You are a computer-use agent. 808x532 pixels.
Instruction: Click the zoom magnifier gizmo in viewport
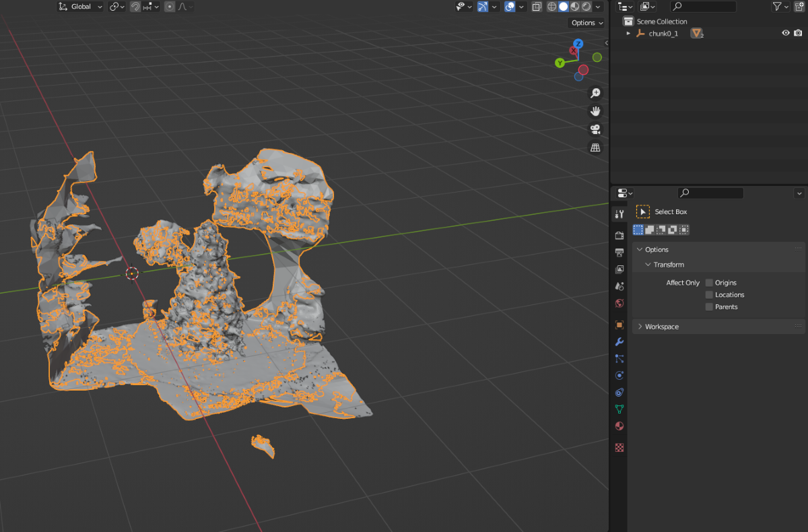(x=595, y=93)
